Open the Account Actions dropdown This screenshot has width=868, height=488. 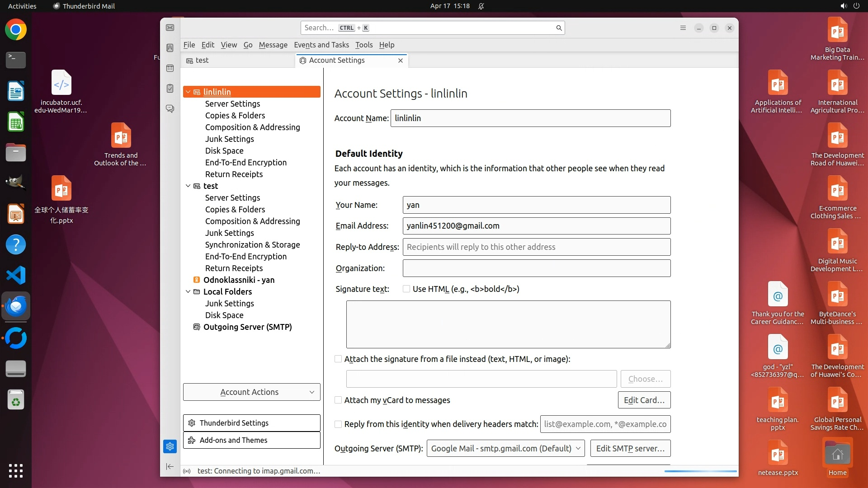[251, 392]
